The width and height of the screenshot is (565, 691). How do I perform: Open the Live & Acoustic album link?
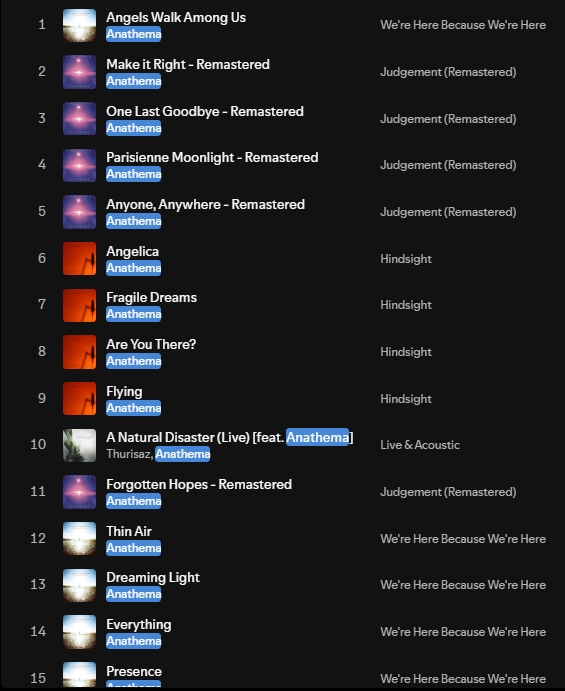click(x=420, y=445)
